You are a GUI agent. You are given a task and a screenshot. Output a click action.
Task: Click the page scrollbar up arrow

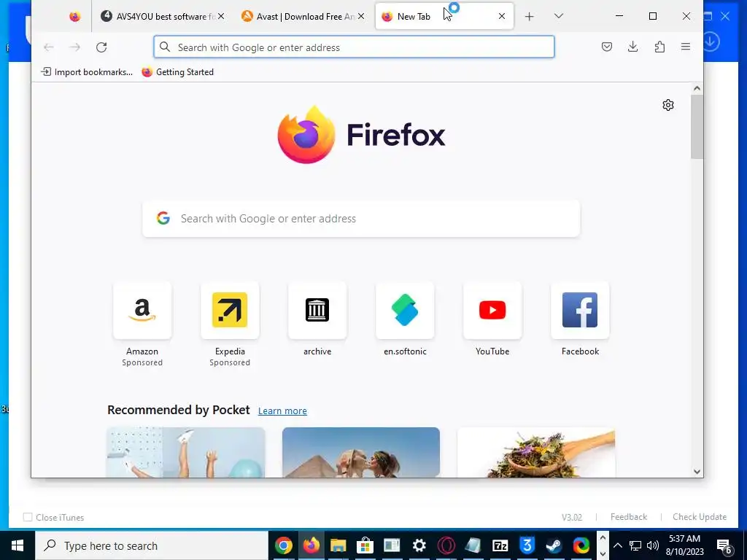pos(697,88)
